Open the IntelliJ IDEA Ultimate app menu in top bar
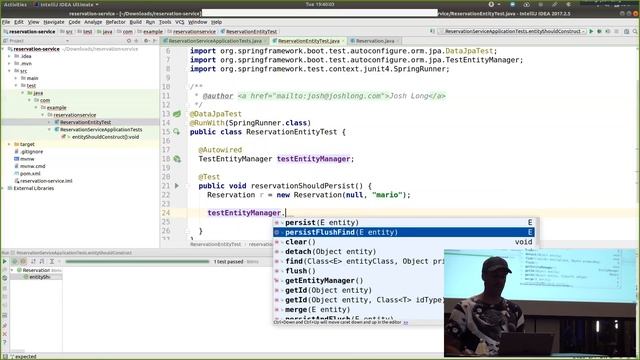Screen dimensions: 640x360 coord(66,4)
